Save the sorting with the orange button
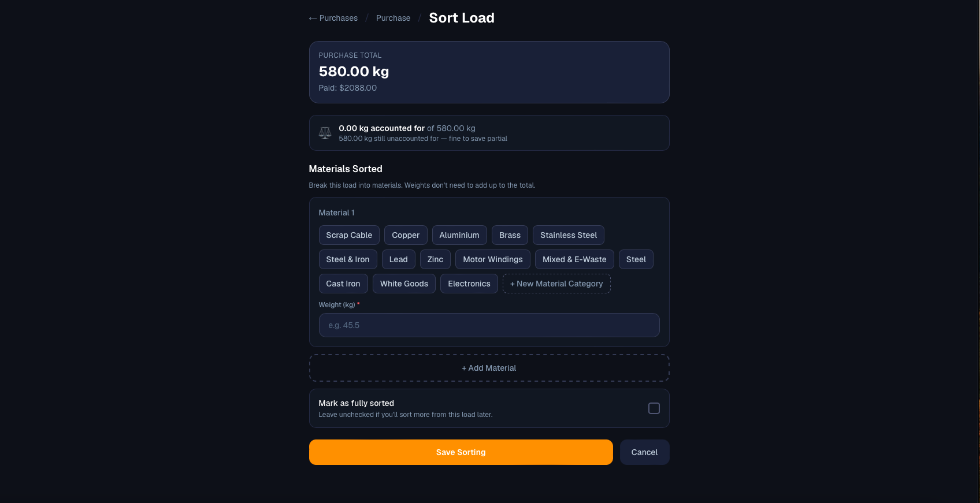 coord(461,452)
